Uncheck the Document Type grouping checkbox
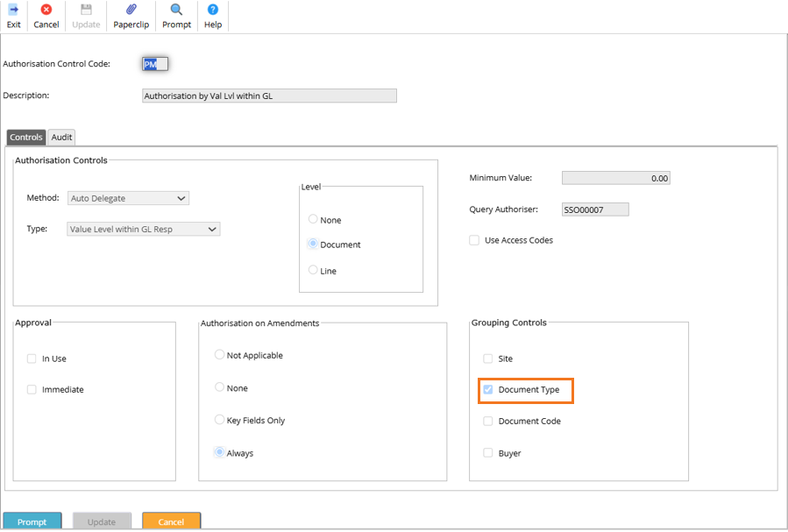Viewport: 788px width, 532px height. click(x=488, y=390)
